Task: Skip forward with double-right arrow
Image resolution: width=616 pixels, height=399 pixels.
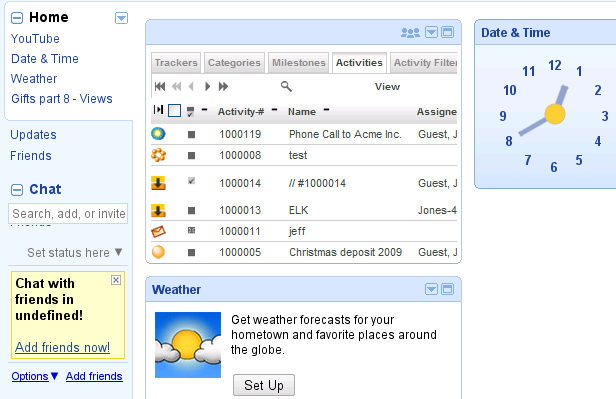Action: [x=223, y=86]
